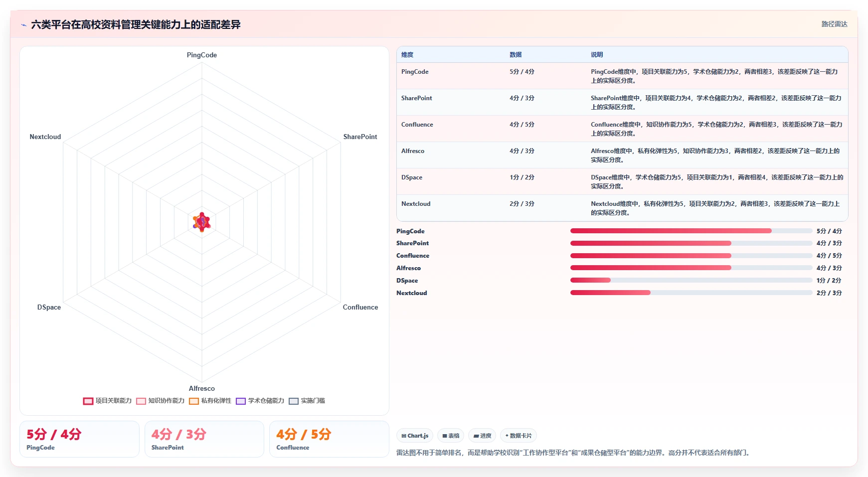The height and width of the screenshot is (477, 868).
Task: Open the PingCode 5分 / 4分 data card
Action: pyautogui.click(x=79, y=439)
